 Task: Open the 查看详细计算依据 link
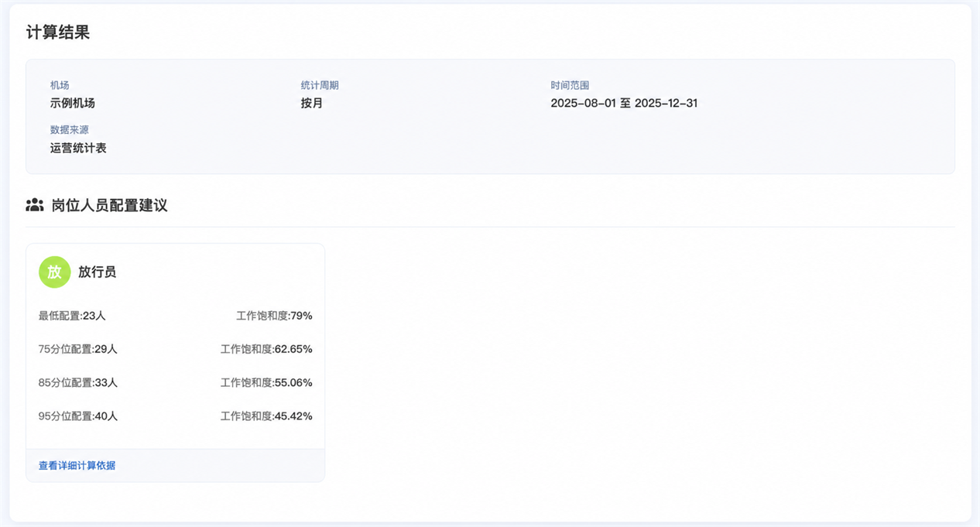click(77, 465)
